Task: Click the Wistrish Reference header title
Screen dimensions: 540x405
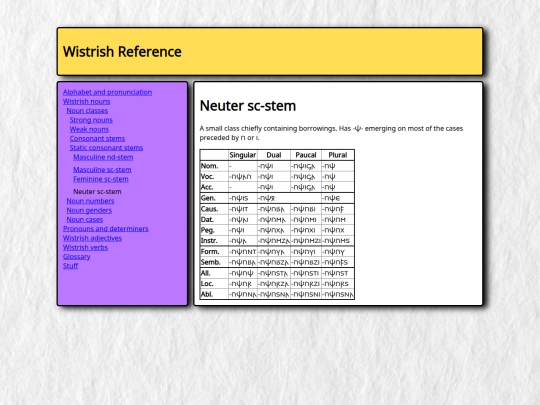Action: [122, 52]
